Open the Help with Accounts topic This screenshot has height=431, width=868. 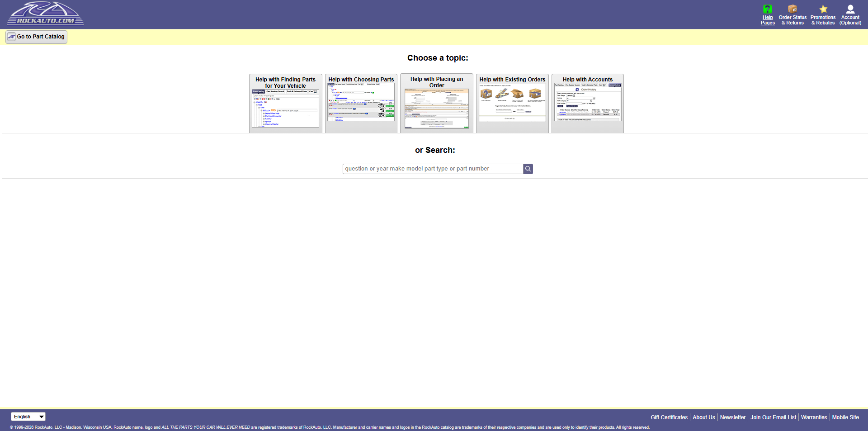587,104
